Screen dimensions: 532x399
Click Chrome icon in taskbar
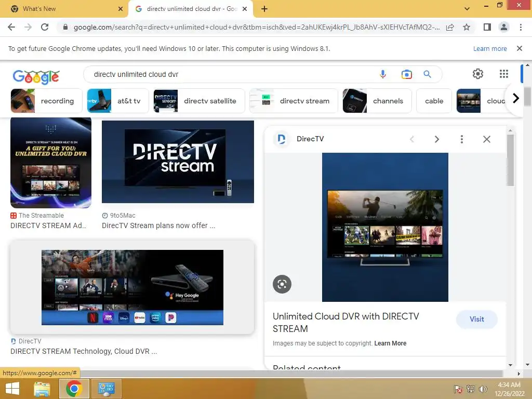pos(74,389)
